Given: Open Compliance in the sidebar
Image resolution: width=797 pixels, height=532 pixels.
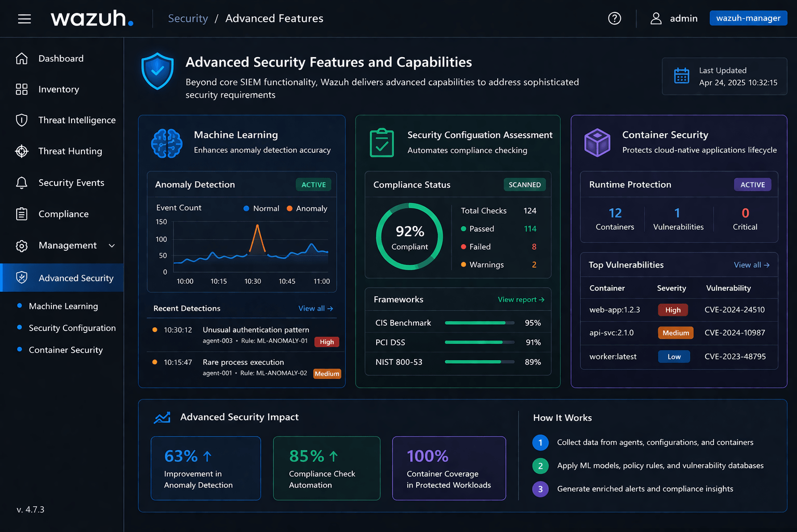Looking at the screenshot, I should (x=63, y=214).
